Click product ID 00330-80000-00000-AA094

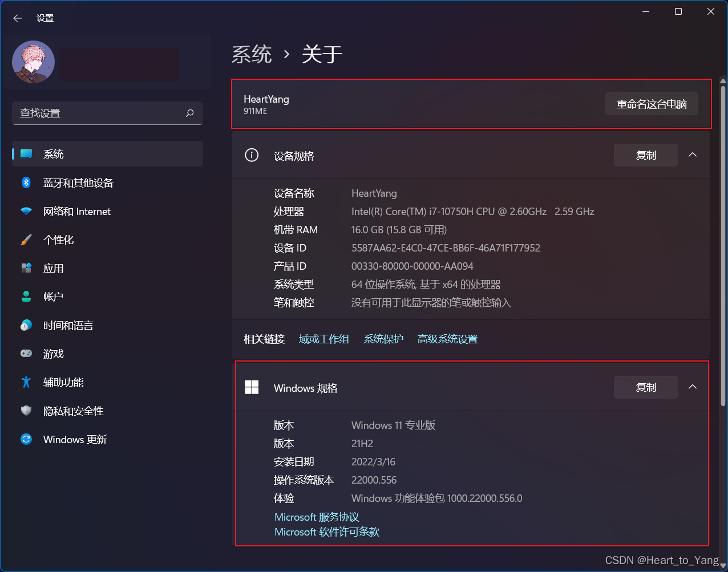pos(412,266)
